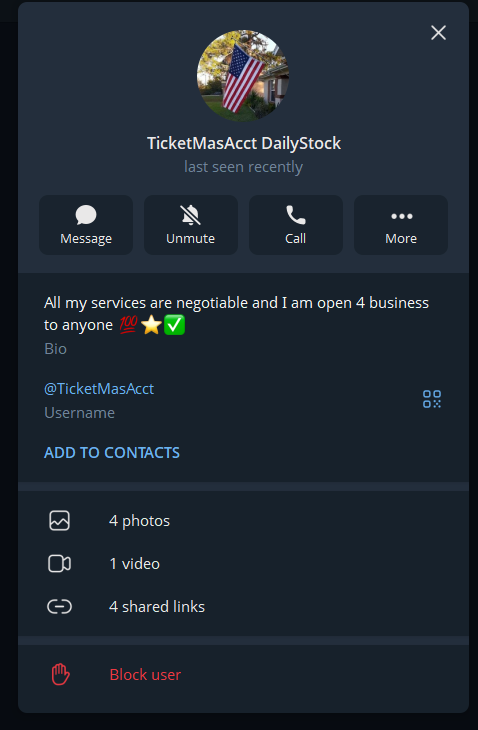Close the profile panel with X
Screen dimensions: 478x730
[438, 33]
